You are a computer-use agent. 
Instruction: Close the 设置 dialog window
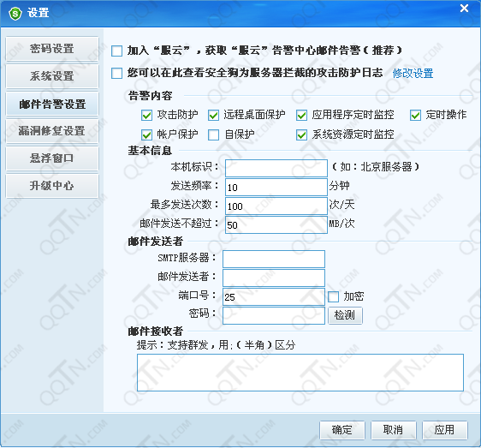[x=464, y=9]
